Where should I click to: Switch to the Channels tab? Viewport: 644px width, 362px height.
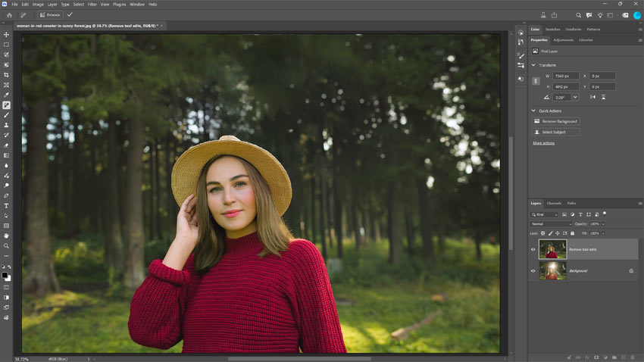pyautogui.click(x=554, y=203)
